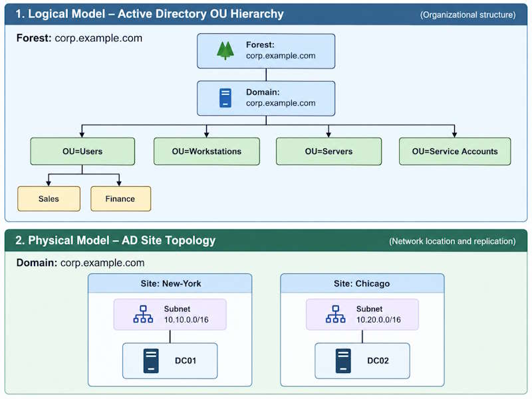Click the blue domain server icon
Image resolution: width=532 pixels, height=399 pixels.
(225, 98)
